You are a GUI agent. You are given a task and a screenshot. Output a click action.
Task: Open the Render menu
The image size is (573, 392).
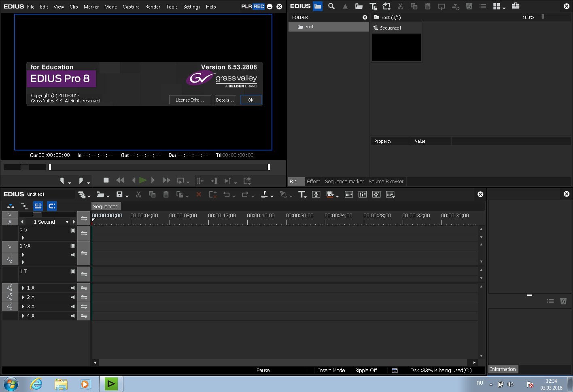[153, 7]
